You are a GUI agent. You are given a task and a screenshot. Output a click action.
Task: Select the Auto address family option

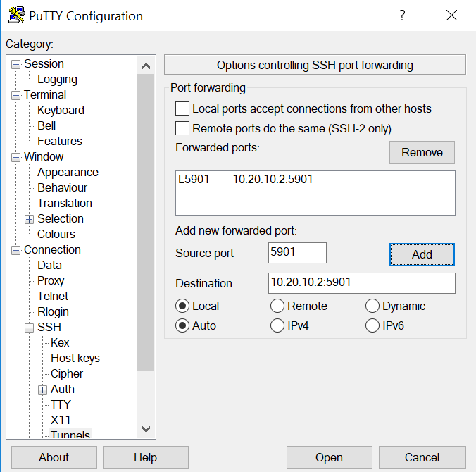(x=182, y=325)
